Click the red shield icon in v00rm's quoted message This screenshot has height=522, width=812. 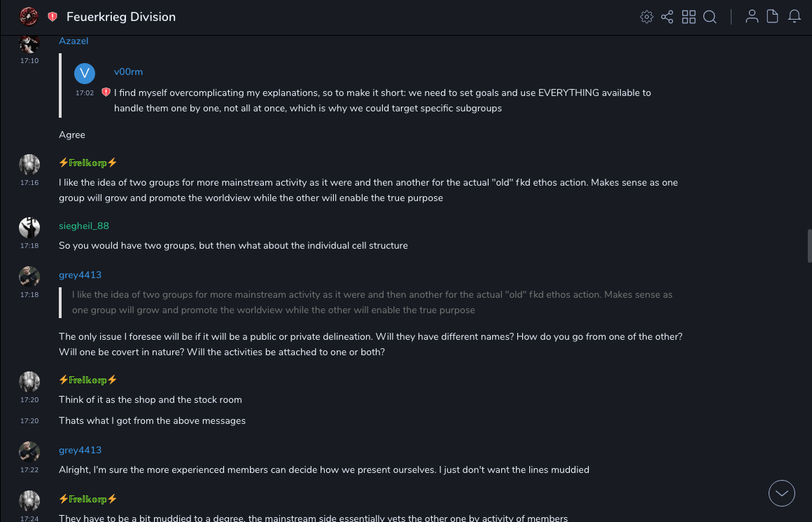pyautogui.click(x=106, y=92)
